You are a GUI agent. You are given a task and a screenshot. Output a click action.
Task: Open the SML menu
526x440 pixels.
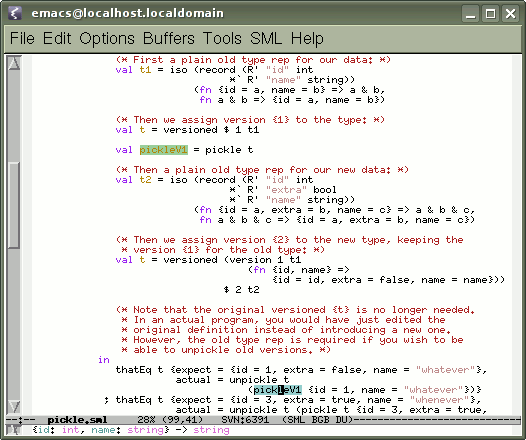coord(266,38)
